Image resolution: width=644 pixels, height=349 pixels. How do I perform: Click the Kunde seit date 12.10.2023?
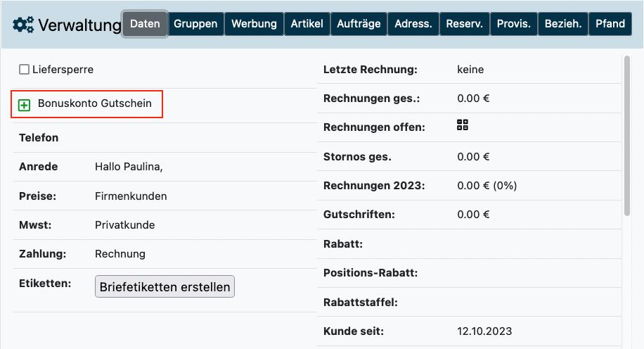click(484, 331)
